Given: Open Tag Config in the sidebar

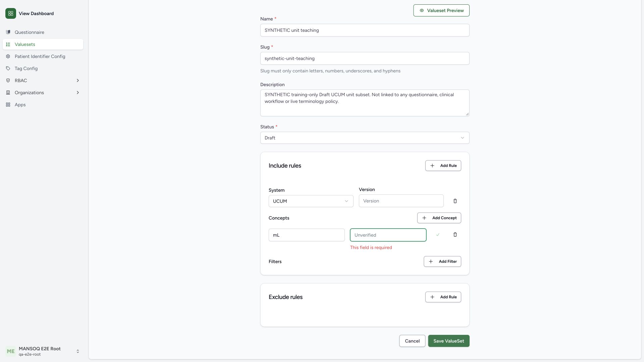Looking at the screenshot, I should pyautogui.click(x=43, y=68).
